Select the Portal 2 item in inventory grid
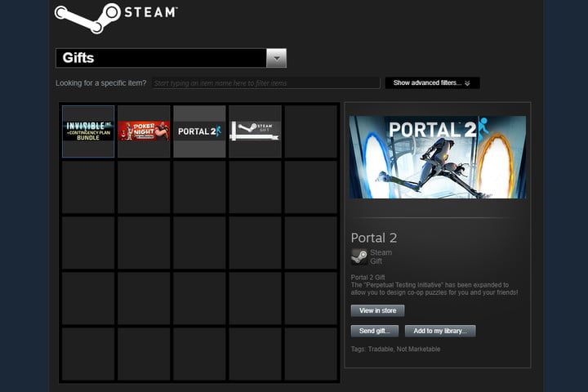 (199, 131)
